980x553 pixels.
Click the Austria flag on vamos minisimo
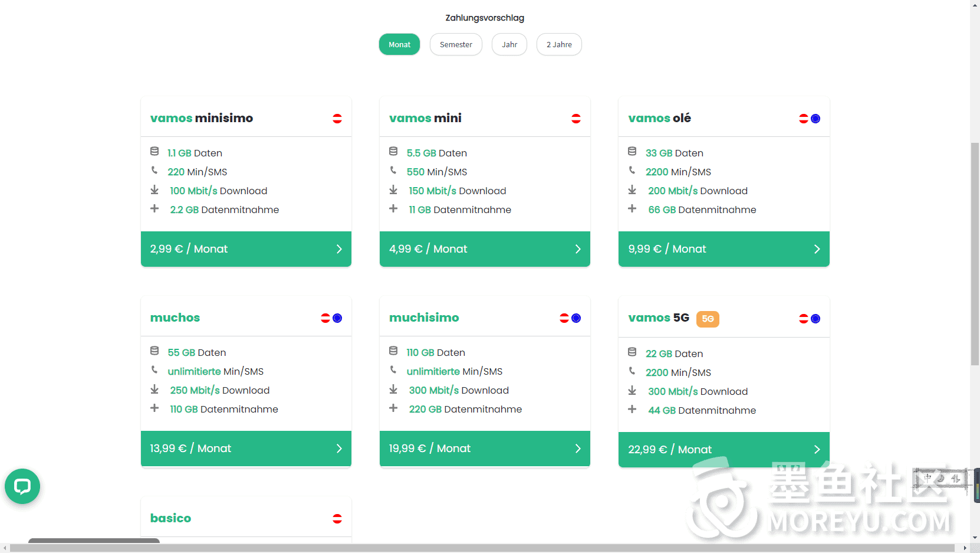337,119
